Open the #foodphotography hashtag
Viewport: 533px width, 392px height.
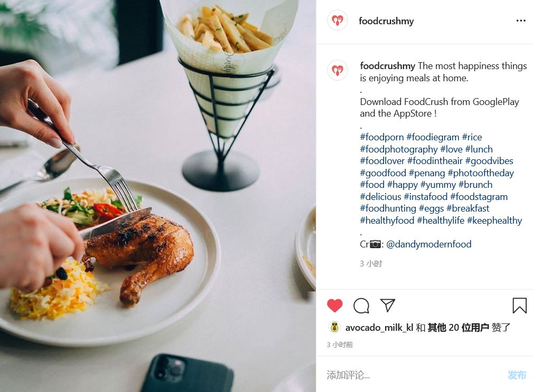pos(399,149)
